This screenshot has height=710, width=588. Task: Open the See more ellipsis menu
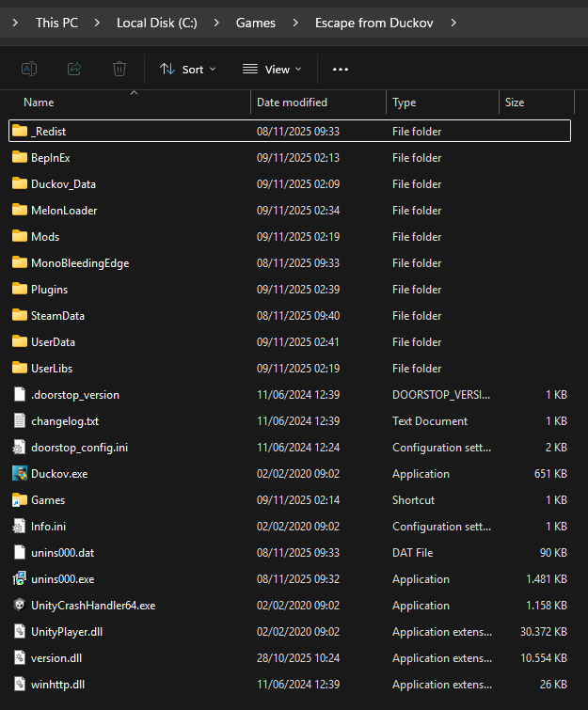pos(341,70)
